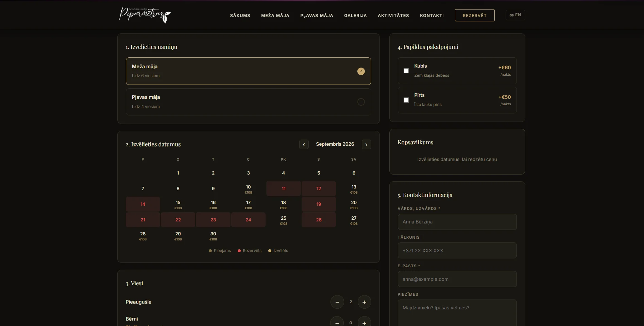Focus the Tālrunis phone field

click(457, 251)
